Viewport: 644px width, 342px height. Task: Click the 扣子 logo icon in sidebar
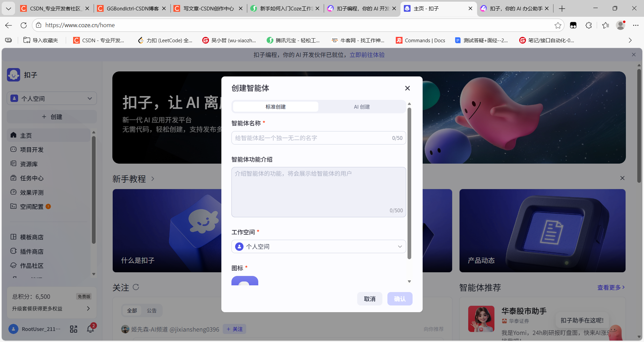coord(13,75)
